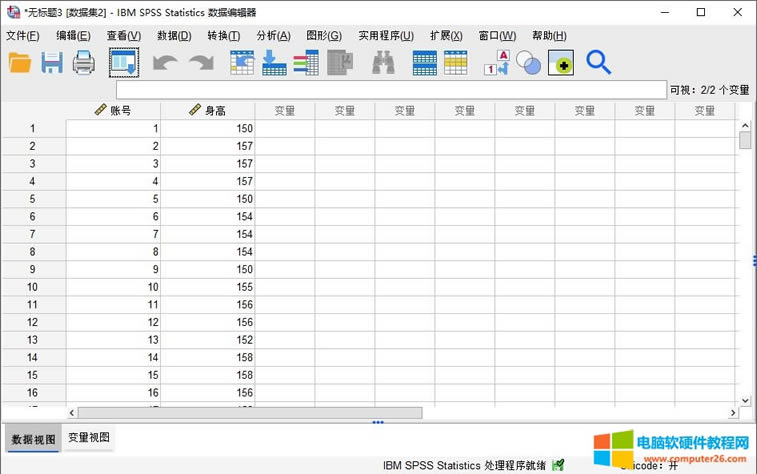
Task: Open the 窗口(W) menu
Action: click(498, 36)
